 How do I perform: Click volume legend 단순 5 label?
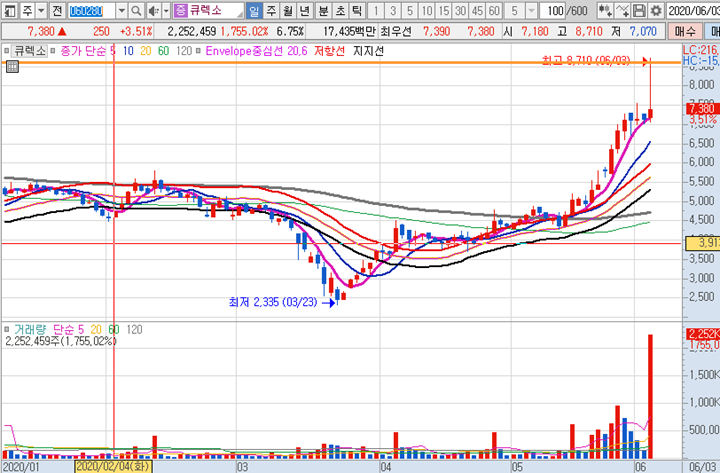68,329
